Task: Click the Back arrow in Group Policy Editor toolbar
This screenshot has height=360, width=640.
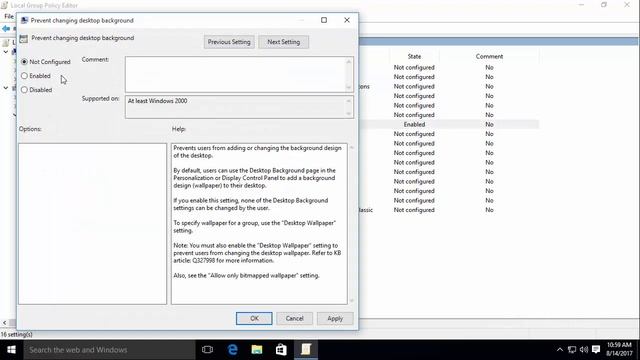Action: click(x=6, y=29)
